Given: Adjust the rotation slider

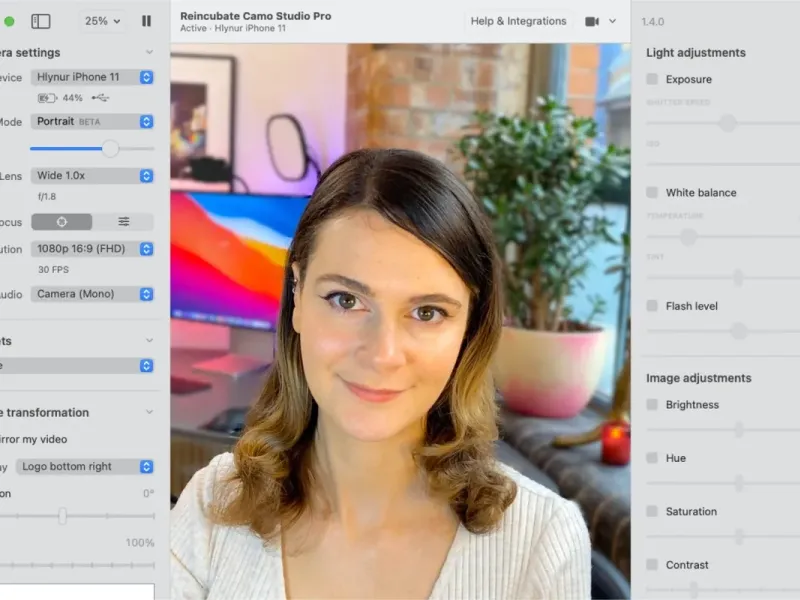Looking at the screenshot, I should (x=62, y=516).
